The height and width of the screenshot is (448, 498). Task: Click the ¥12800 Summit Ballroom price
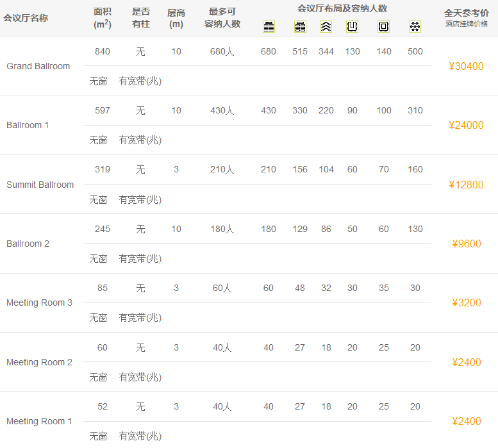(x=466, y=185)
